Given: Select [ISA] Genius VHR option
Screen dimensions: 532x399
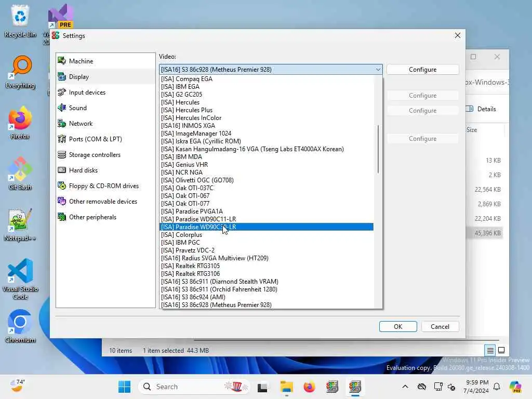Looking at the screenshot, I should point(267,165).
